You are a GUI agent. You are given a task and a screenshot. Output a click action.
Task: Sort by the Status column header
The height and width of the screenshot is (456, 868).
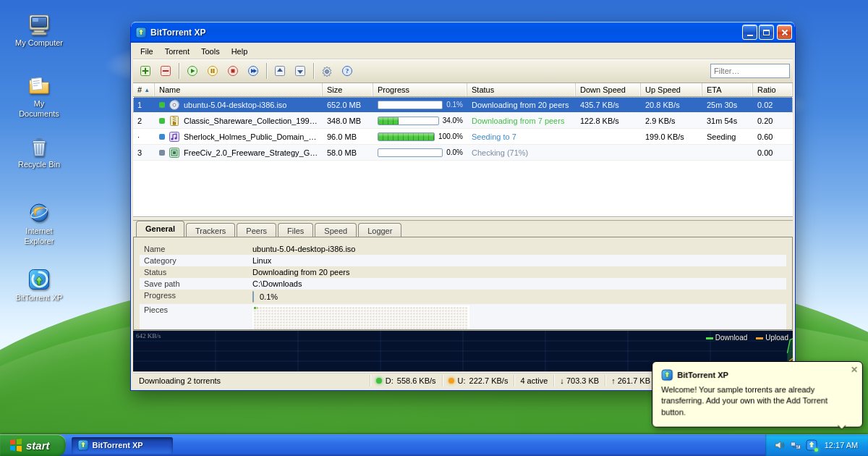tap(521, 90)
